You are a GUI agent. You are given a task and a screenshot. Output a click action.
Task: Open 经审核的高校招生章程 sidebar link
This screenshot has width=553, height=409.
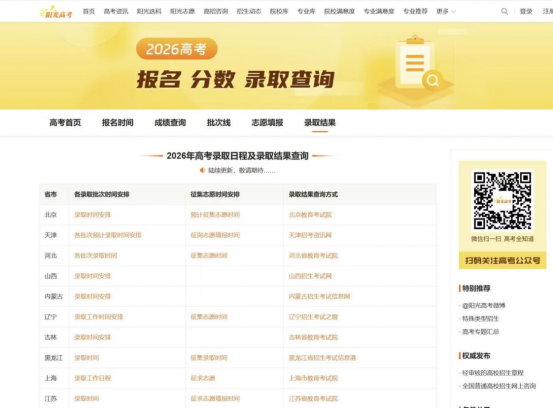pyautogui.click(x=493, y=373)
